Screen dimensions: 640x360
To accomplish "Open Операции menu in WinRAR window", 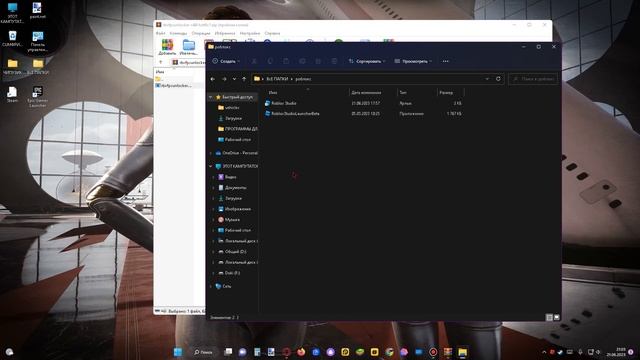I will pyautogui.click(x=201, y=33).
